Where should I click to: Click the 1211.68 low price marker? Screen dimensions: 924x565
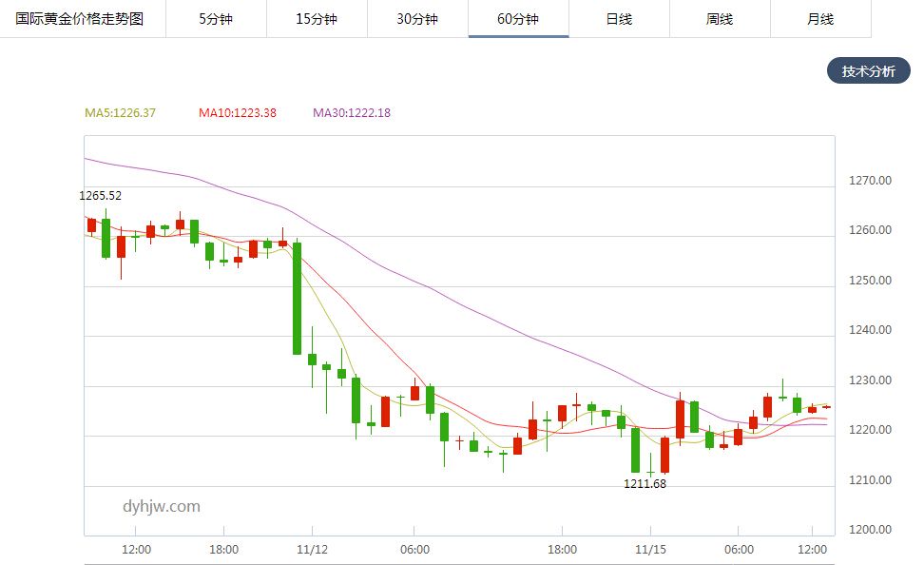pos(645,484)
